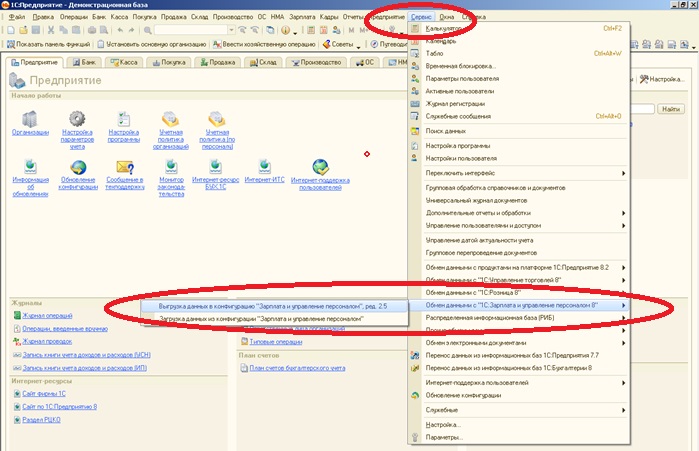The image size is (699, 451).
Task: Select Активные пользователи menu entry
Action: tap(519, 91)
